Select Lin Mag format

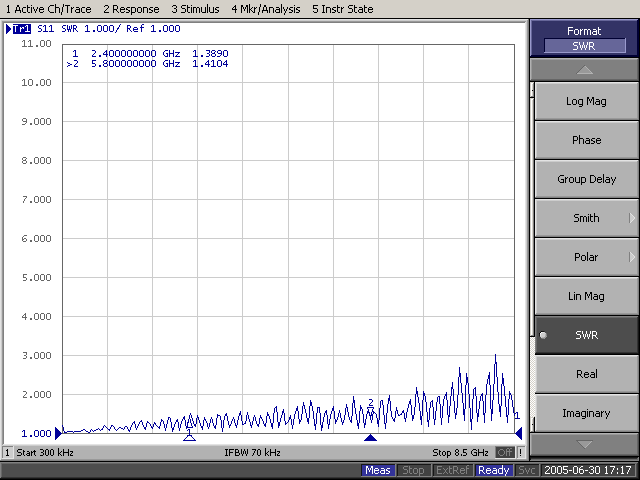tap(586, 296)
